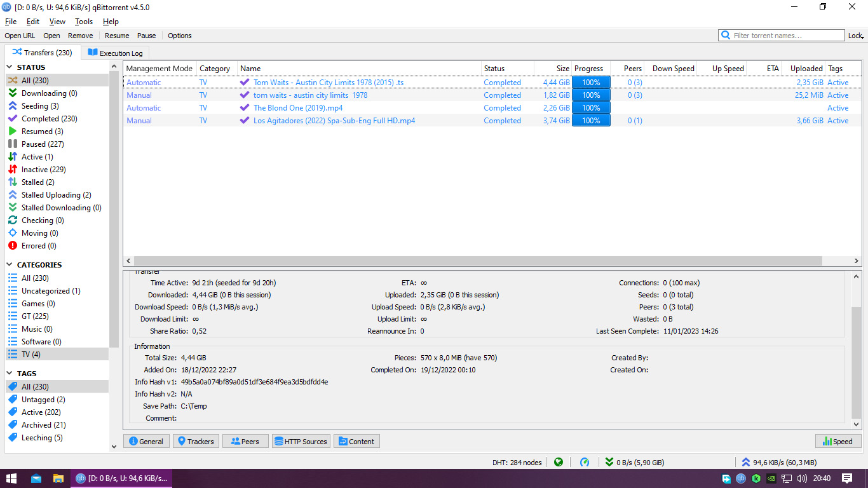The height and width of the screenshot is (488, 868).
Task: Click the Remove torrent toolbar icon
Action: (80, 35)
